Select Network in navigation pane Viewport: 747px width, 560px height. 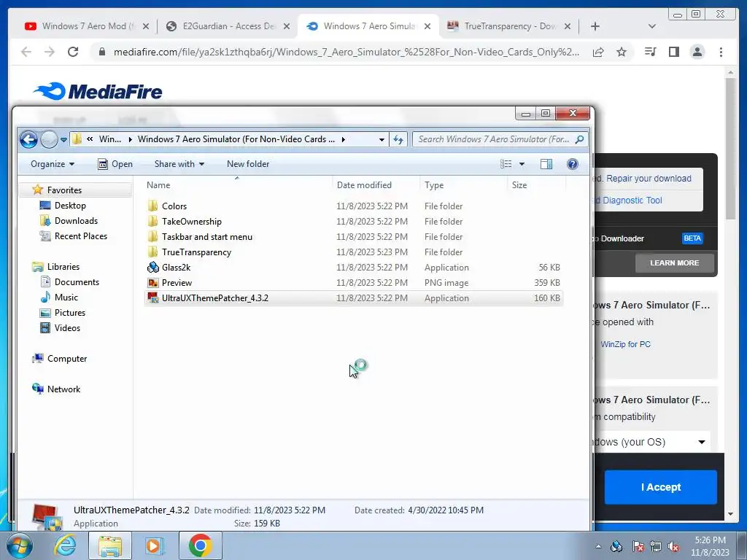(x=63, y=389)
